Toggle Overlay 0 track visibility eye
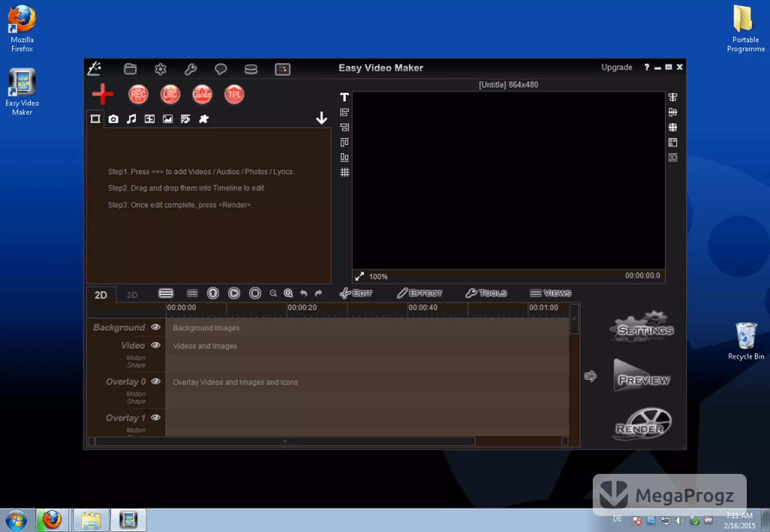Viewport: 770px width, 532px height. 156,381
